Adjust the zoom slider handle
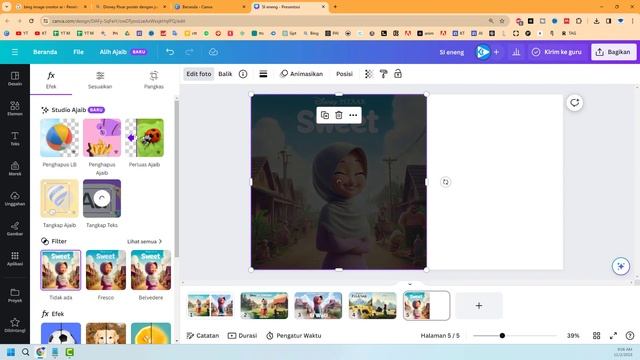 point(502,336)
